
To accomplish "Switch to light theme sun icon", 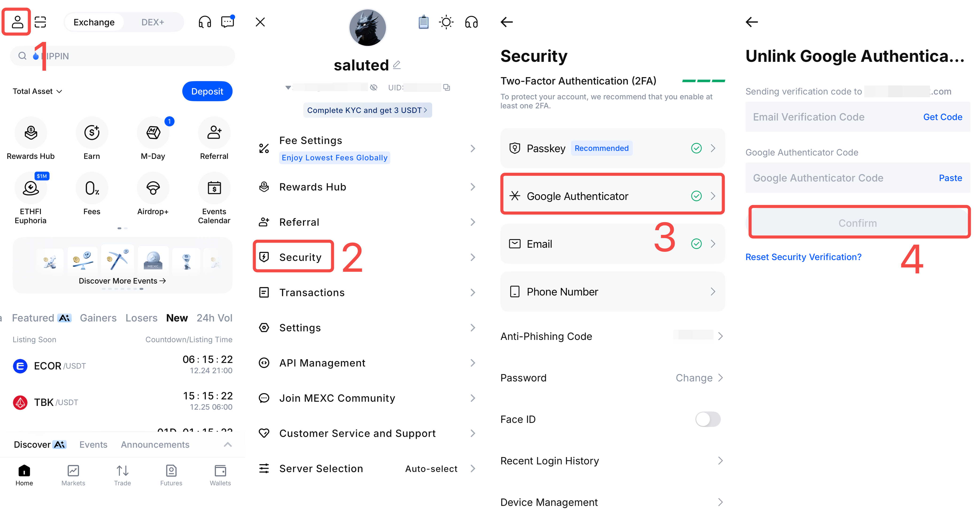I will 446,22.
